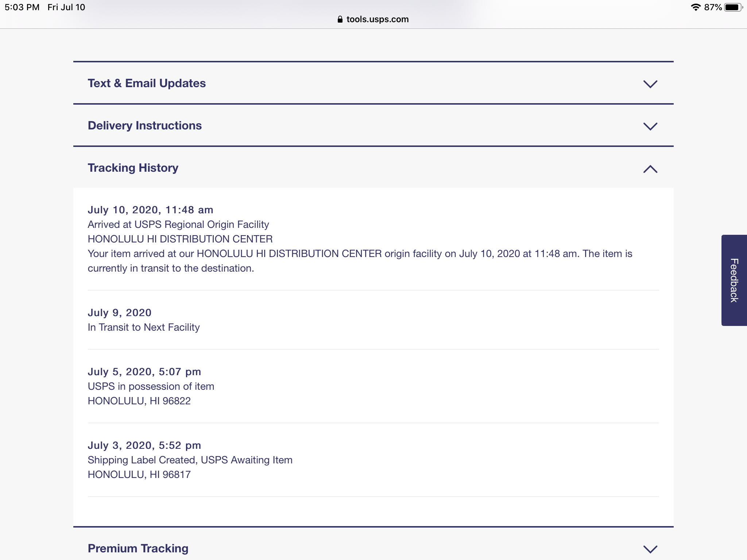Collapse the Tracking History chevron
This screenshot has width=747, height=560.
click(650, 169)
